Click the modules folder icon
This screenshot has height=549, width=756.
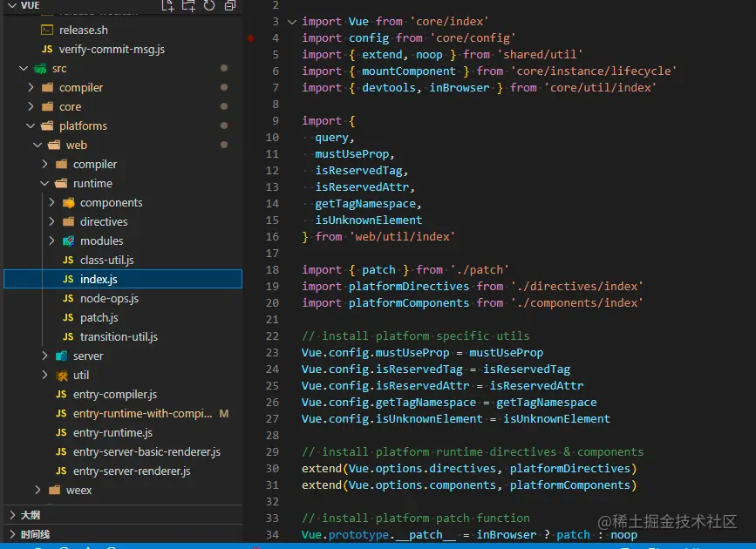(69, 241)
